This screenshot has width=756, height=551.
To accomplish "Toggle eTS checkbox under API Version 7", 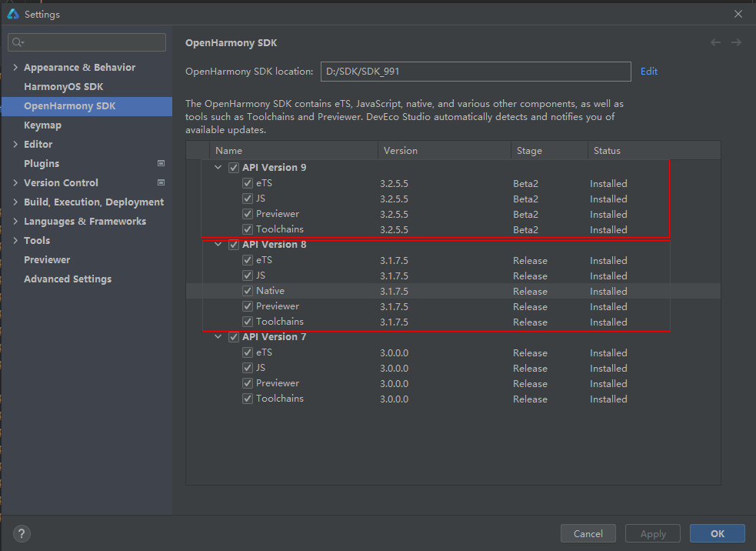I will [x=248, y=352].
